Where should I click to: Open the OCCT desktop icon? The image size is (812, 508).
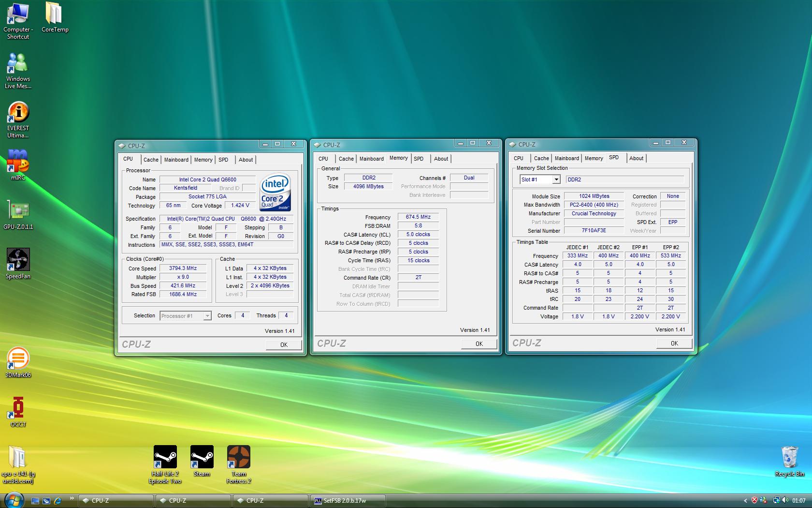click(18, 412)
